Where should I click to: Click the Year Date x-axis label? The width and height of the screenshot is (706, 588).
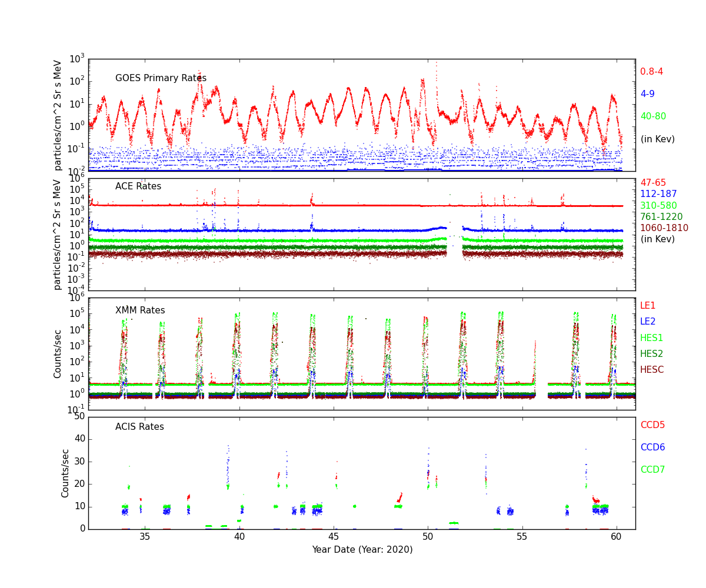coord(362,550)
